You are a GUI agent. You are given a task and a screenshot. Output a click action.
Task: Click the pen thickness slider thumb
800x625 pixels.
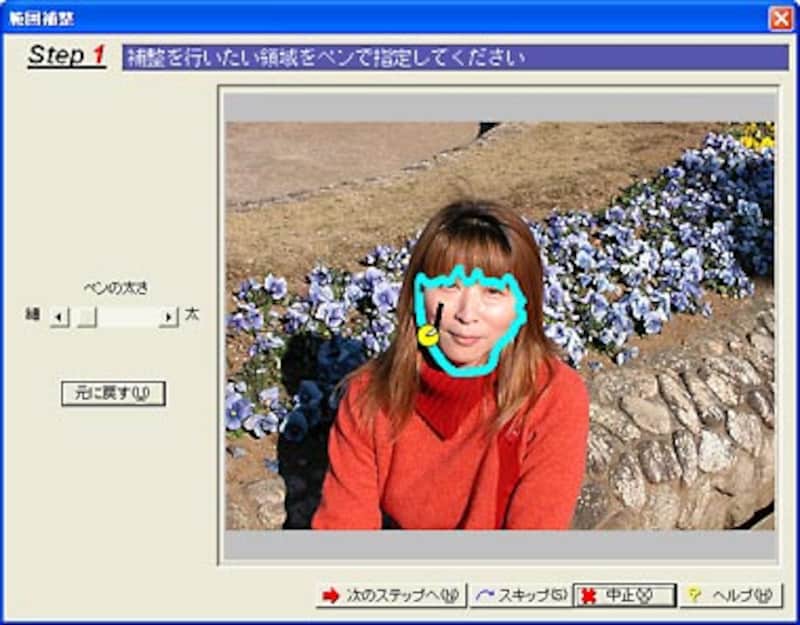pos(87,317)
